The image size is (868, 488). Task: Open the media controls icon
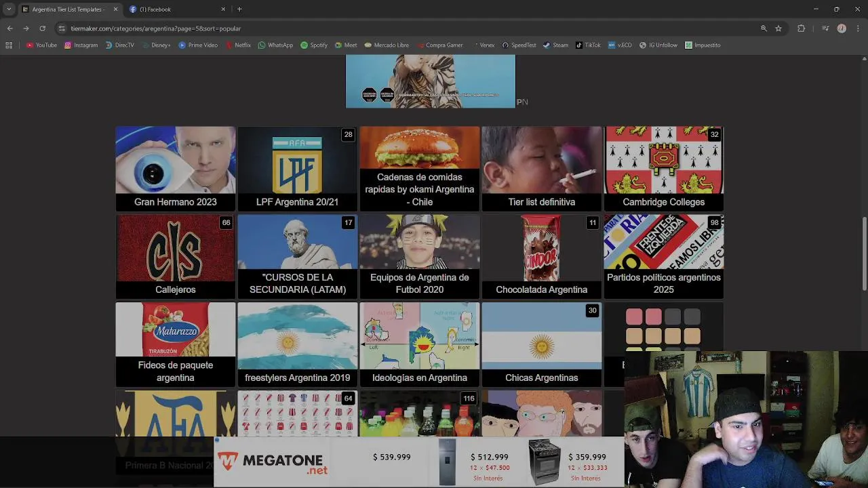825,28
